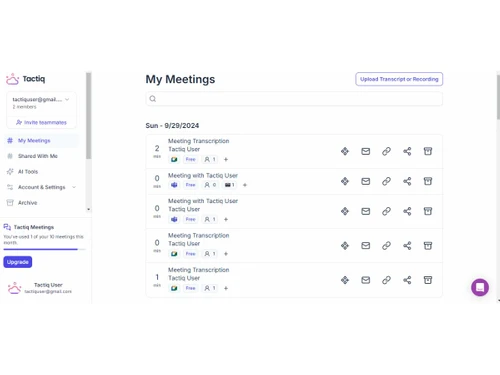The width and height of the screenshot is (500, 375).
Task: Click the Tactiq logo in the sidebar
Action: pyautogui.click(x=25, y=79)
